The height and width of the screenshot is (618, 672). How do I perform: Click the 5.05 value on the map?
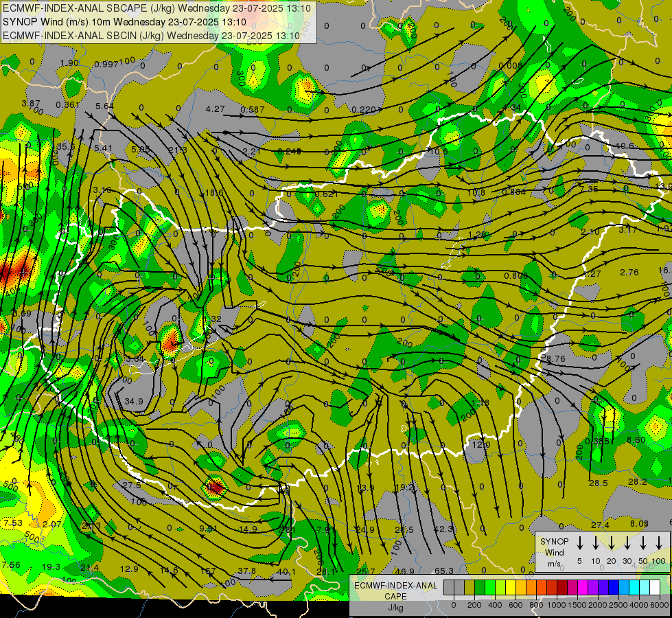point(141,149)
